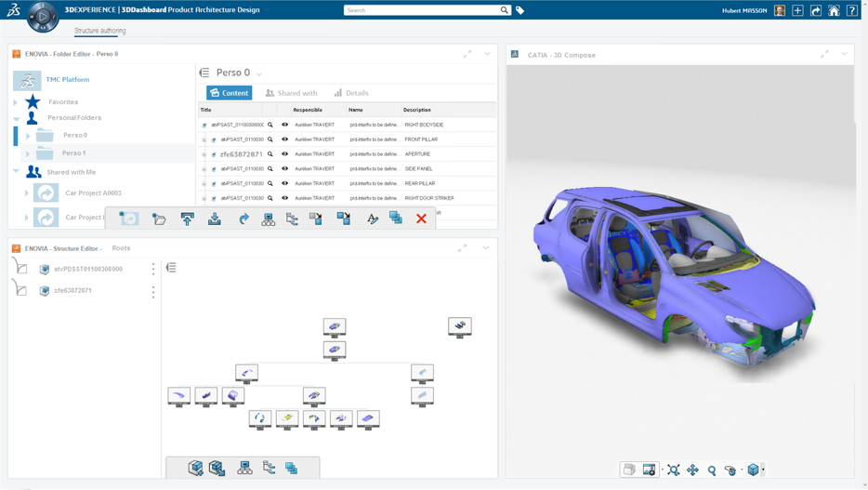
Task: Open the 3DEXPERIENCE compass play button
Action: [43, 17]
